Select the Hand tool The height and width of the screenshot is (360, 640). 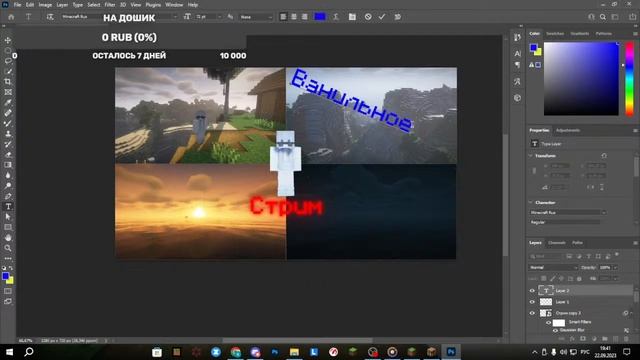pos(8,238)
